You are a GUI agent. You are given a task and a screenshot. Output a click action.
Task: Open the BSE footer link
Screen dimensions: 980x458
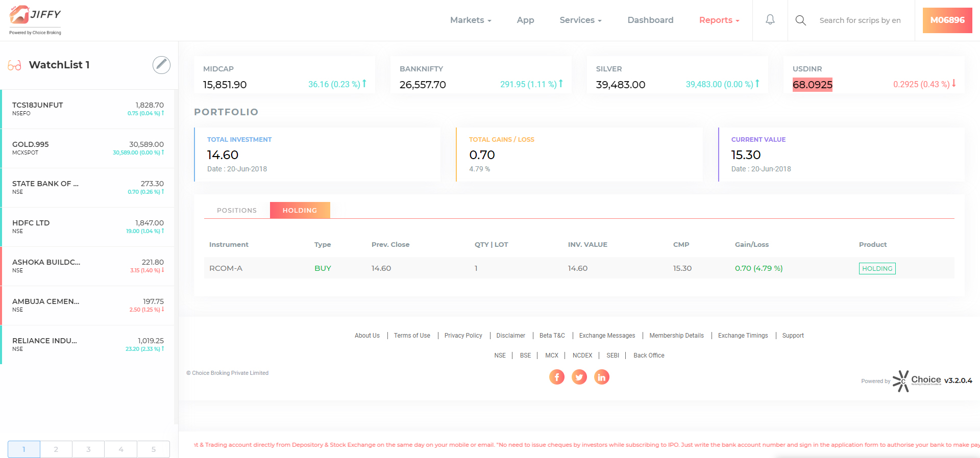pyautogui.click(x=526, y=355)
